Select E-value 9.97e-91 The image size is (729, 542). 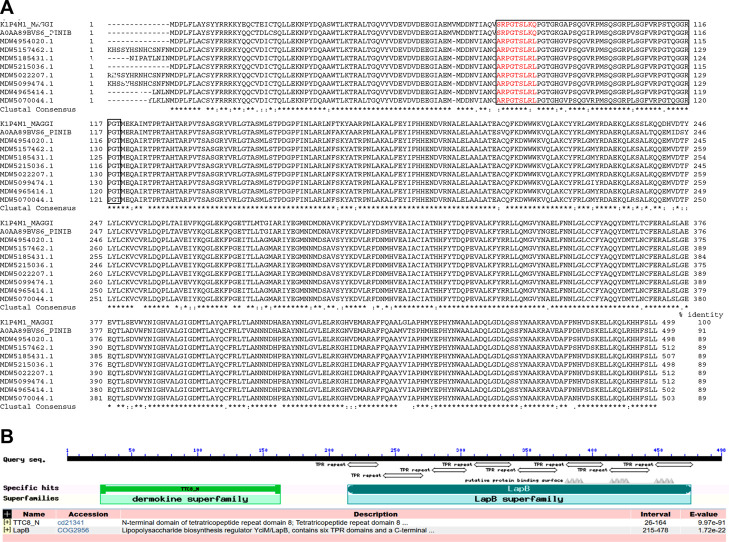(710, 522)
